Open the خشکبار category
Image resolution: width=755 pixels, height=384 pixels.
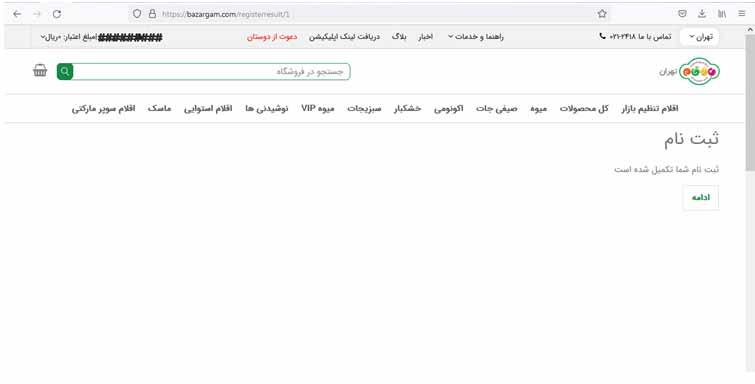point(407,108)
